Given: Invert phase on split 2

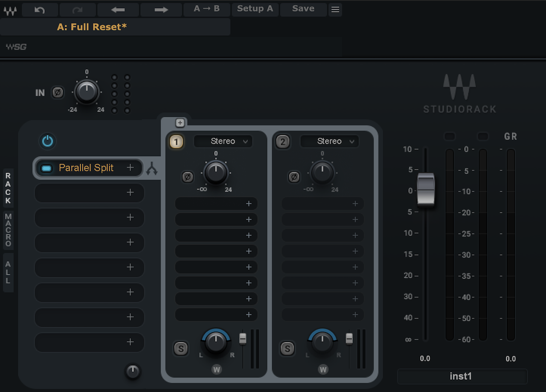Looking at the screenshot, I should pyautogui.click(x=293, y=177).
